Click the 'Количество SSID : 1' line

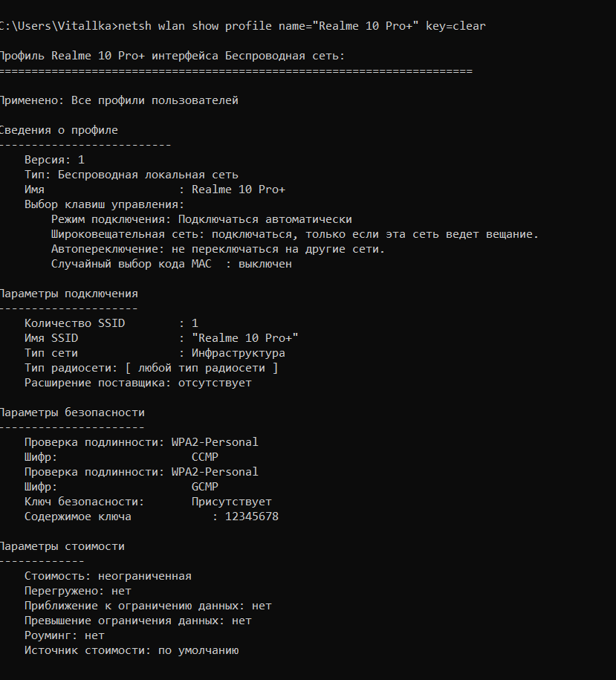pos(111,323)
